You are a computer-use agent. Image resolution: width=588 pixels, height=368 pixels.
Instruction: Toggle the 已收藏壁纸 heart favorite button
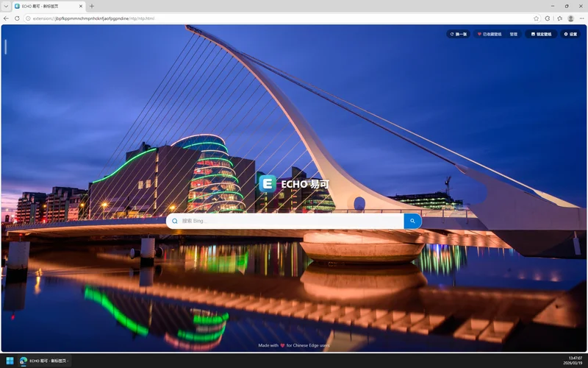[x=490, y=34]
